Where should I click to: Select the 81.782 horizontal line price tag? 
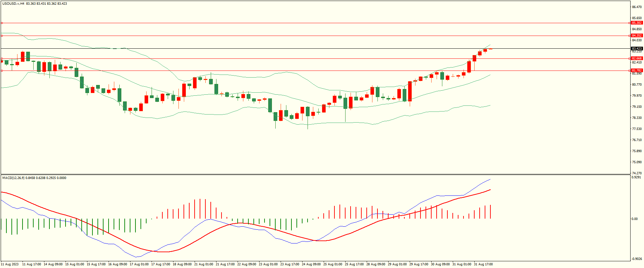(637, 71)
